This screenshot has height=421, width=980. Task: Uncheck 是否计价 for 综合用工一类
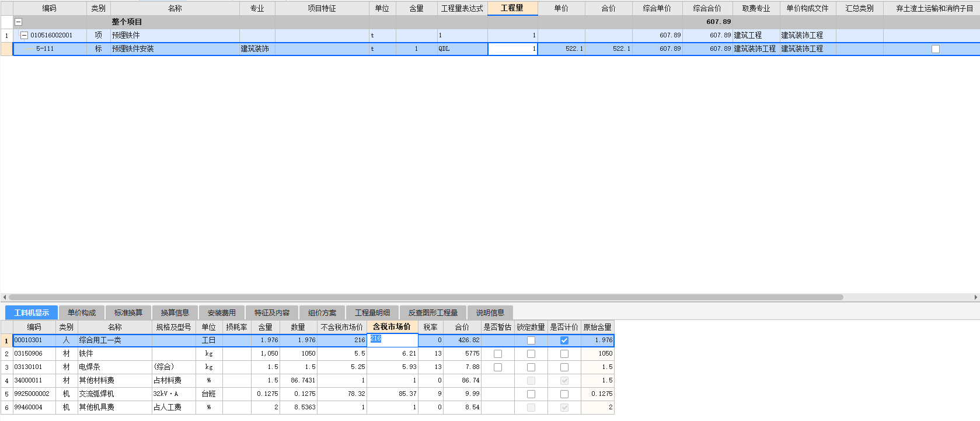pos(564,340)
